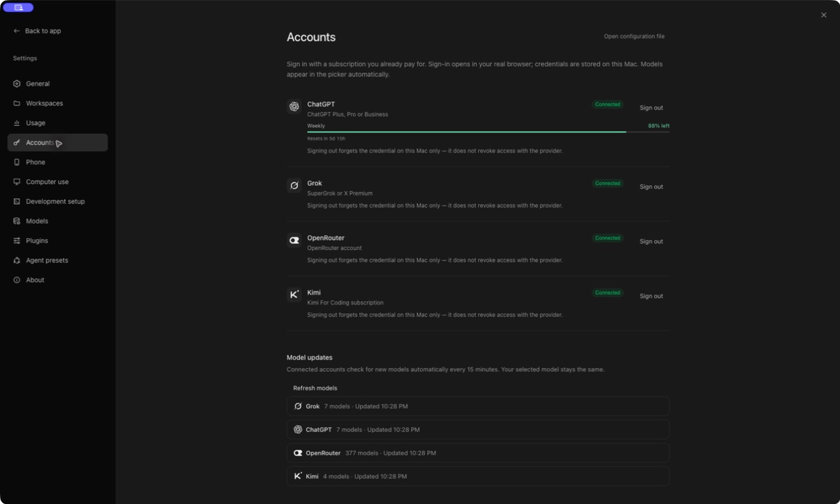Click the Phone icon in sidebar
Screen dimensions: 840x504
coord(17,162)
